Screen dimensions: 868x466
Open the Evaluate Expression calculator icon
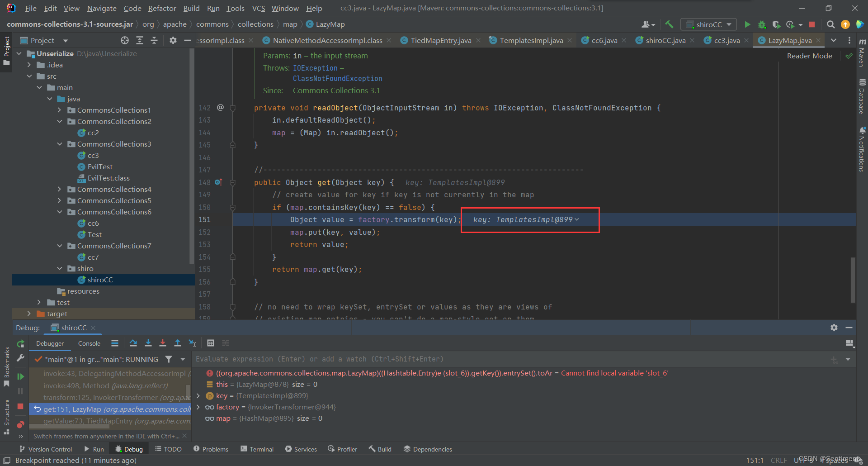tap(210, 343)
